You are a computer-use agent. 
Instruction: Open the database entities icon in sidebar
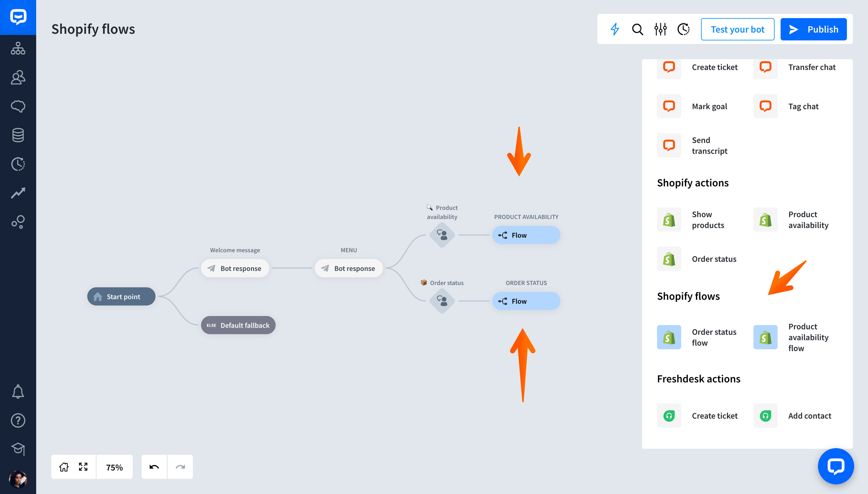[18, 135]
